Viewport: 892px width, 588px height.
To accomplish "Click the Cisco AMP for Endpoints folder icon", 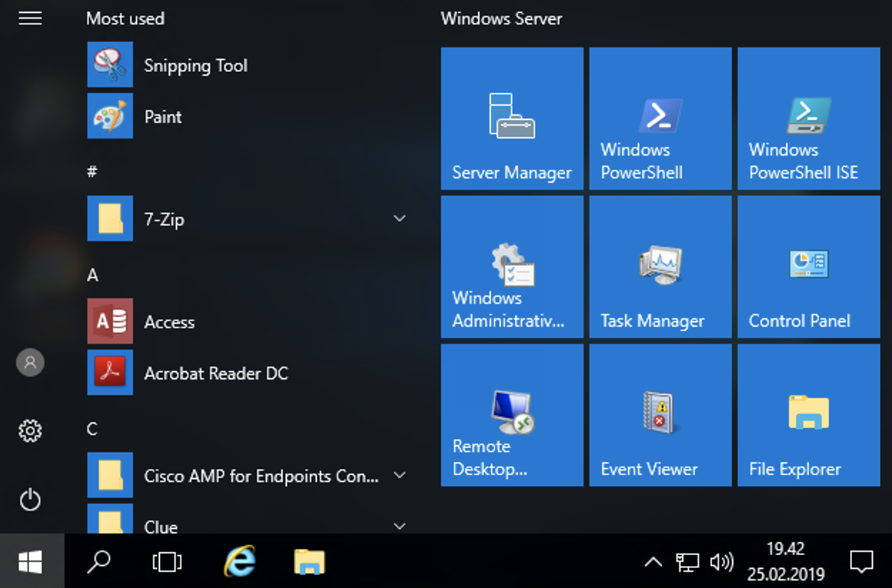I will 110,475.
